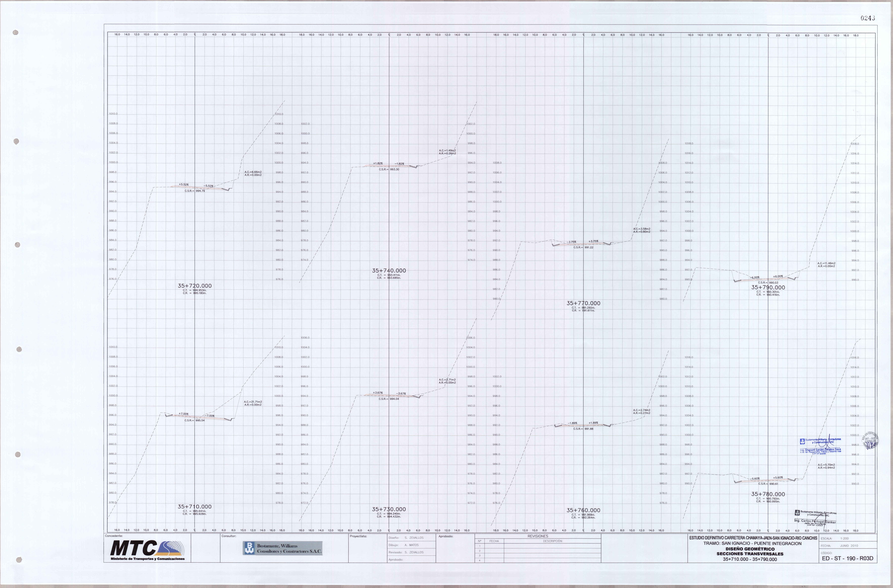Click the C.S.R.= 990.03 label
This screenshot has height=588, width=893.
(x=768, y=283)
